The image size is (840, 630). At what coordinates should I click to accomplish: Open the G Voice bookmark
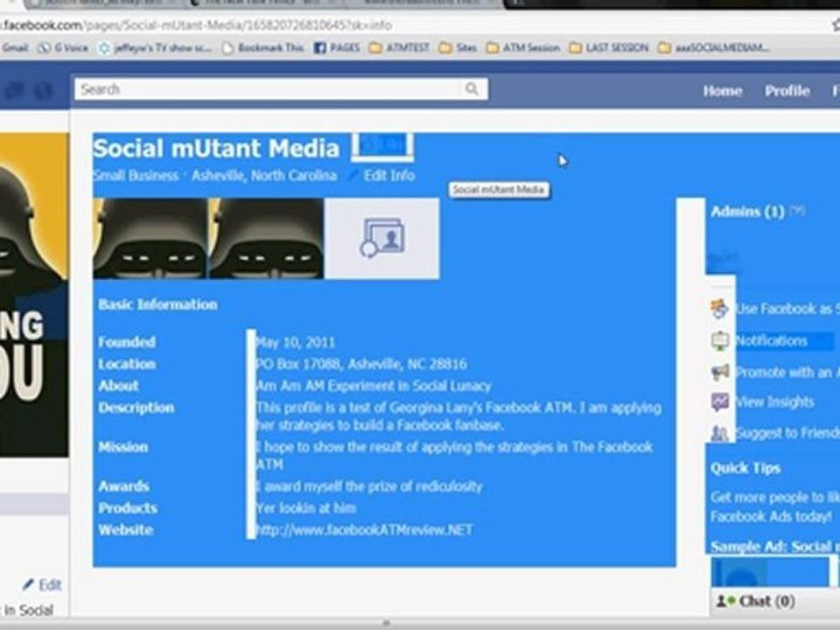pyautogui.click(x=63, y=47)
